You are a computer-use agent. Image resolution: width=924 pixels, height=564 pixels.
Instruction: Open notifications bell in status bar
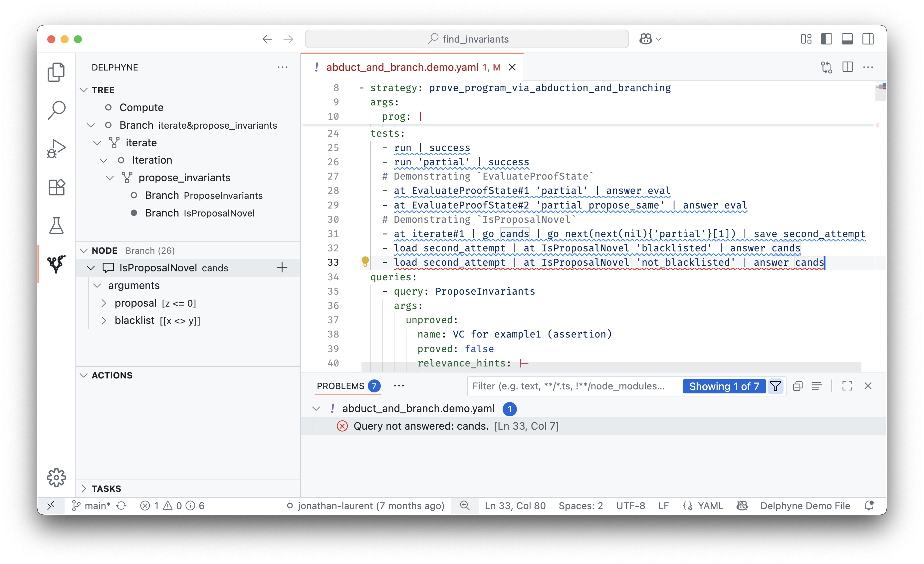869,505
